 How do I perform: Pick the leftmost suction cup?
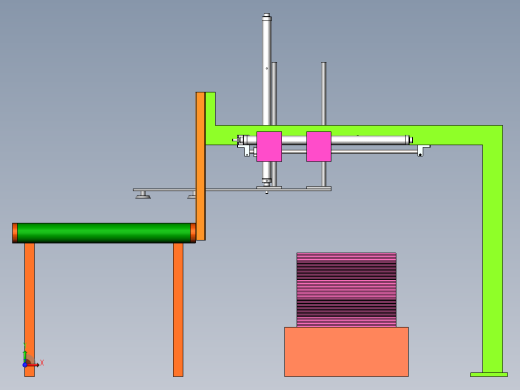click(143, 195)
